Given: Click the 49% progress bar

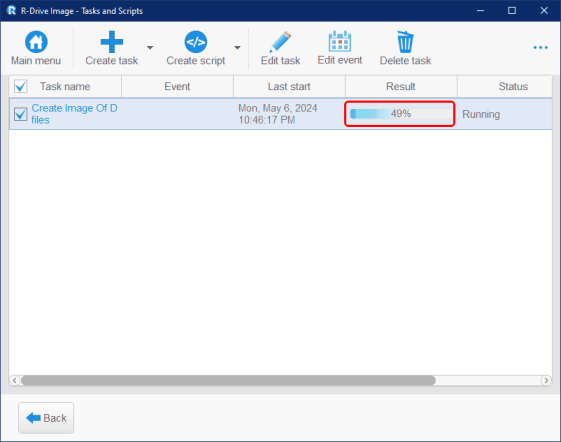Looking at the screenshot, I should (x=401, y=114).
